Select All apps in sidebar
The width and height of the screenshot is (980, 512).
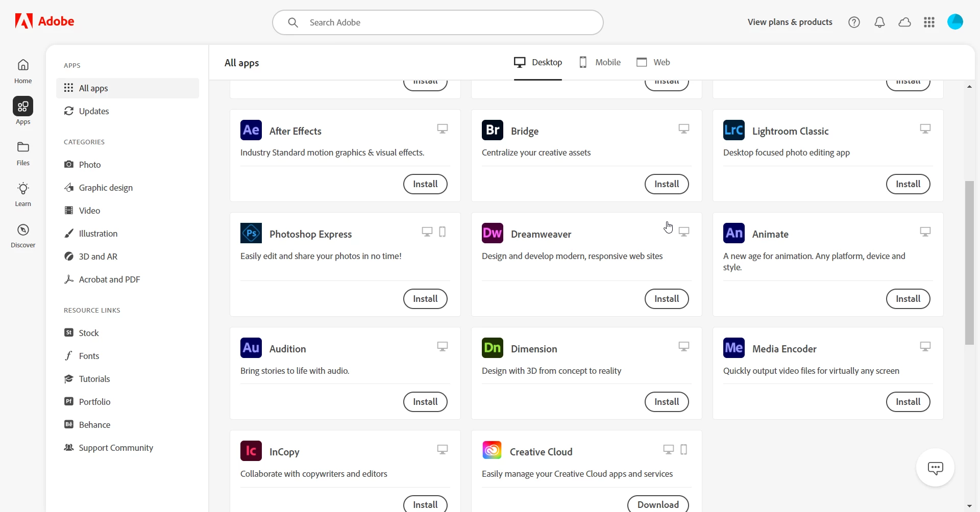(128, 88)
